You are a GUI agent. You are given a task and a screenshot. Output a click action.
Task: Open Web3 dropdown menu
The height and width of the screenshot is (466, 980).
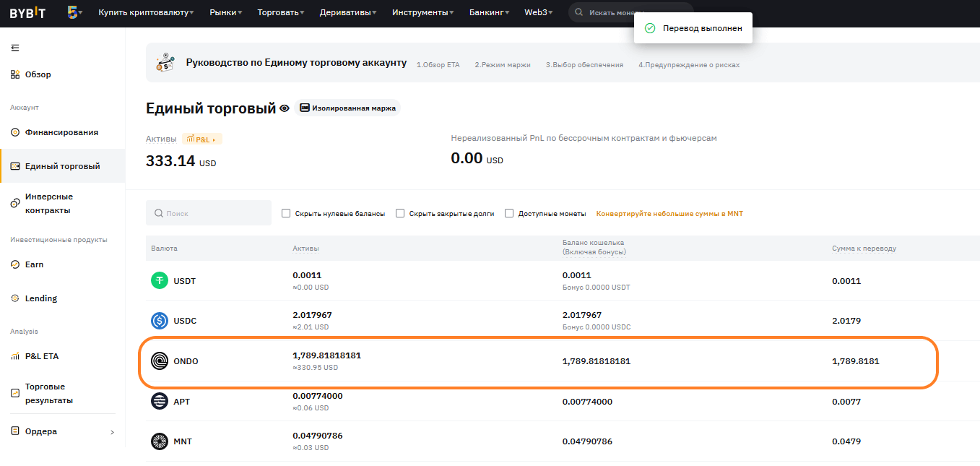pos(539,12)
